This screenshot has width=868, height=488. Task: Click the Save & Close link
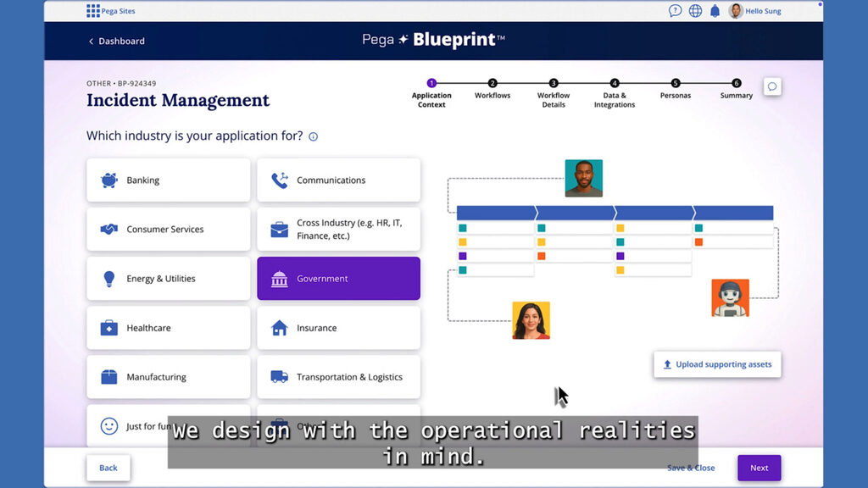691,468
